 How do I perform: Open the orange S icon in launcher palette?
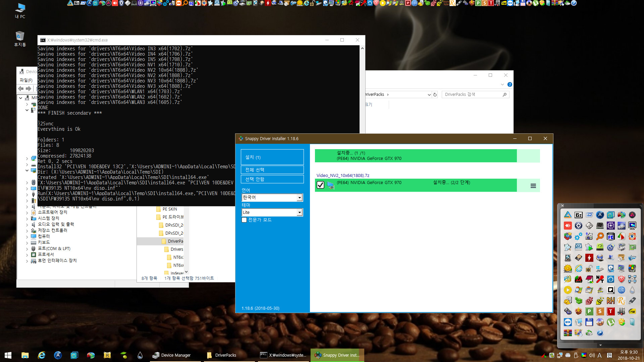(600, 311)
